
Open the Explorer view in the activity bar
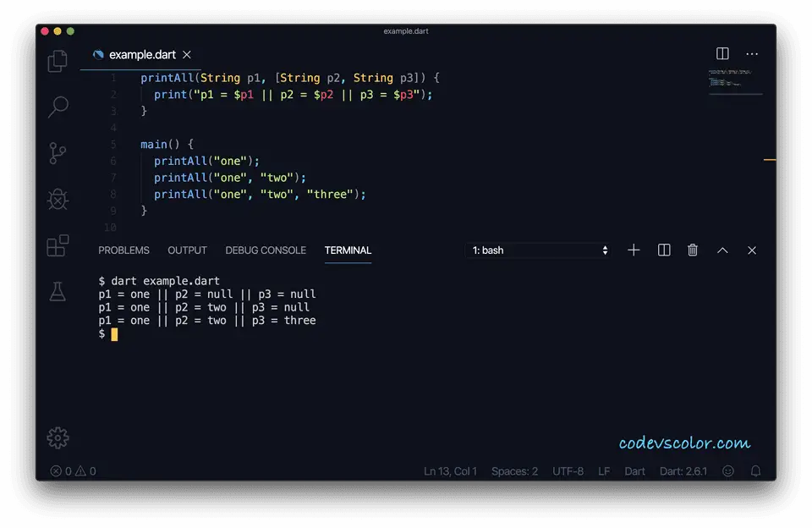coord(58,61)
